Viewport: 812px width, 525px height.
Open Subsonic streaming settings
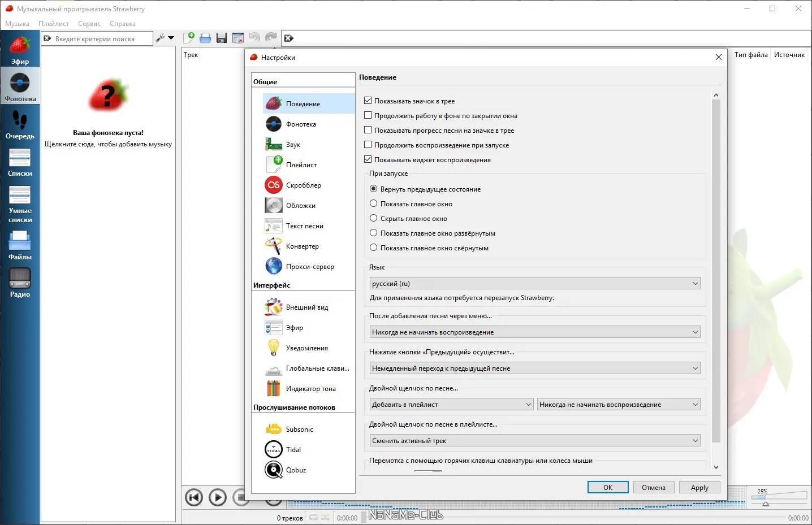[x=309, y=429]
